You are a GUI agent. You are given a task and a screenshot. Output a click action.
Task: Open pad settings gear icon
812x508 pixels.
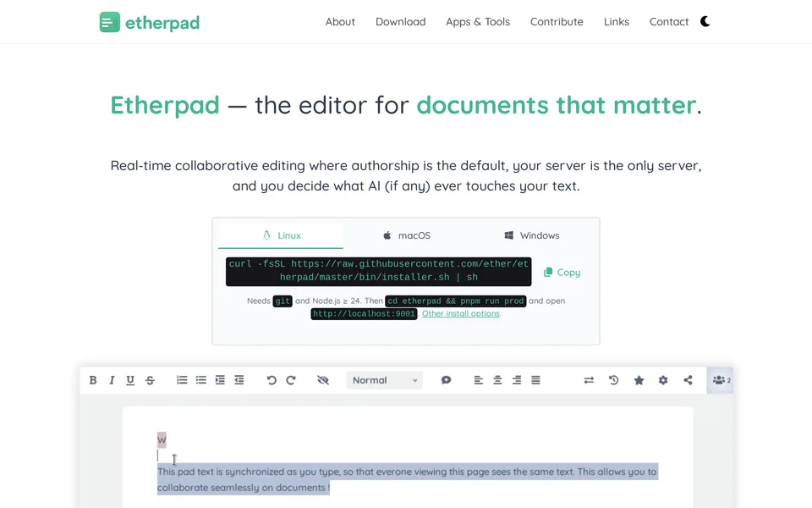tap(663, 380)
